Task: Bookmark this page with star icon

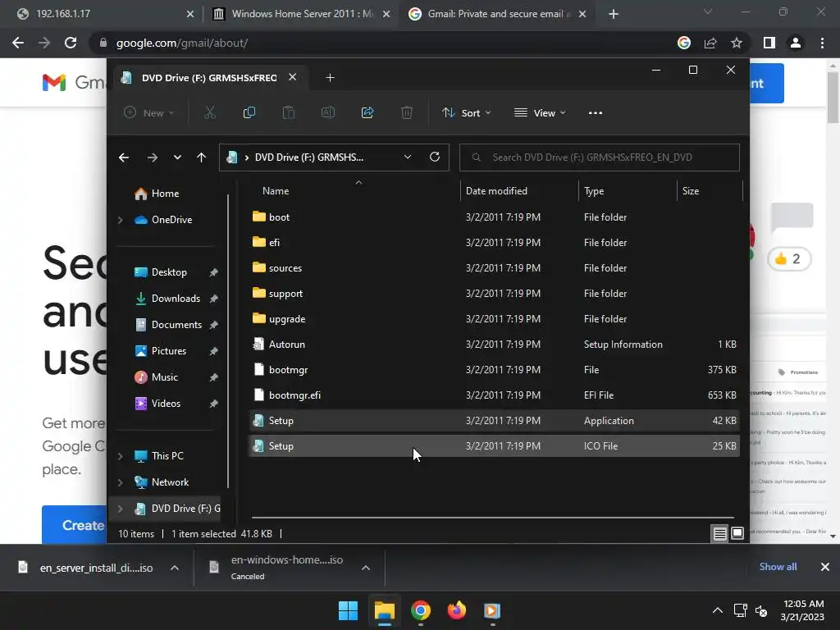Action: coord(737,43)
